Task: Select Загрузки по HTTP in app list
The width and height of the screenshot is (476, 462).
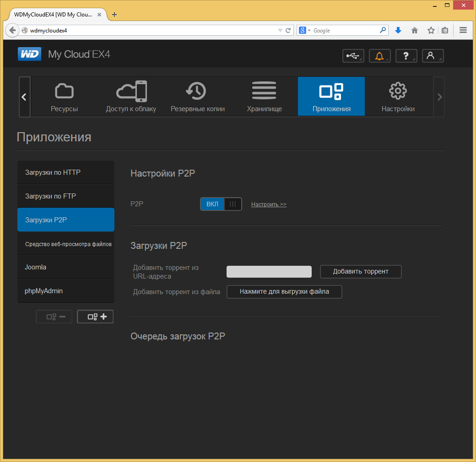Action: (x=66, y=172)
